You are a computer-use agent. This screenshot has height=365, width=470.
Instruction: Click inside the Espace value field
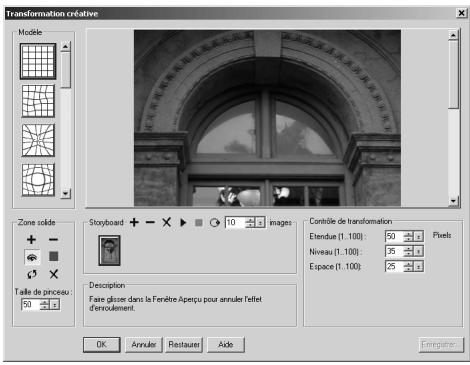pyautogui.click(x=394, y=266)
